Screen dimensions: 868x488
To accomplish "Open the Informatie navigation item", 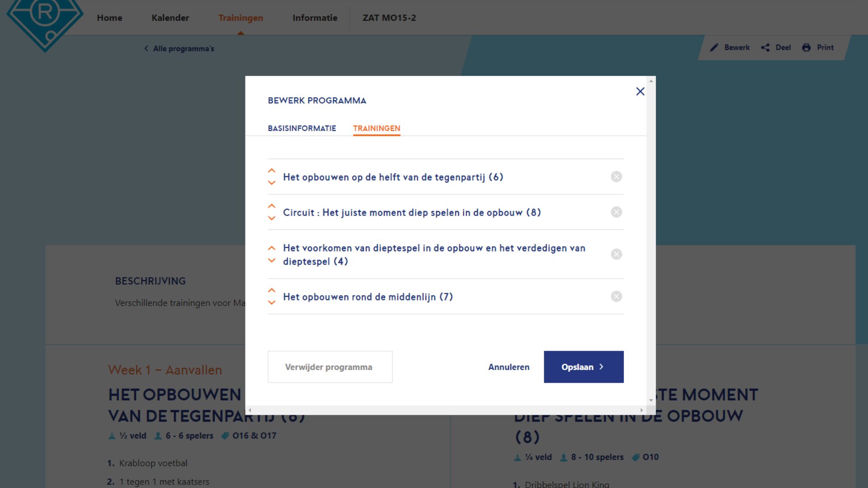I will click(314, 18).
